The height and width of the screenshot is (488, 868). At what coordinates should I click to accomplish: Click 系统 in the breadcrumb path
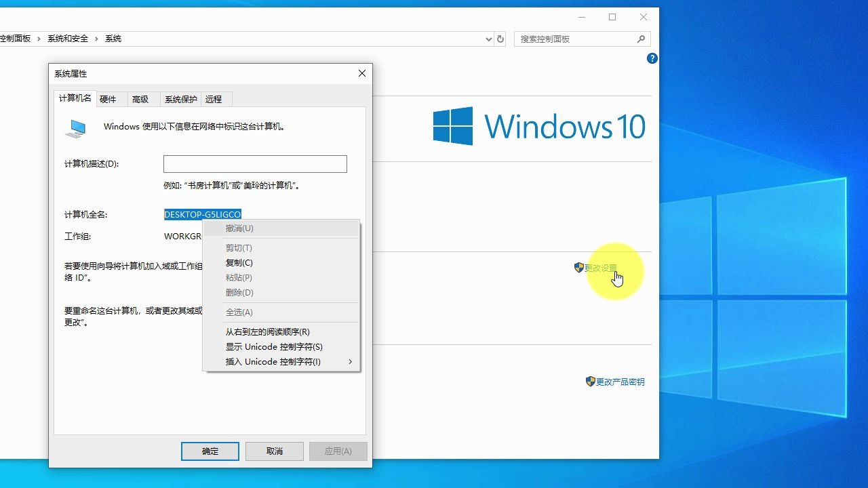[x=113, y=39]
